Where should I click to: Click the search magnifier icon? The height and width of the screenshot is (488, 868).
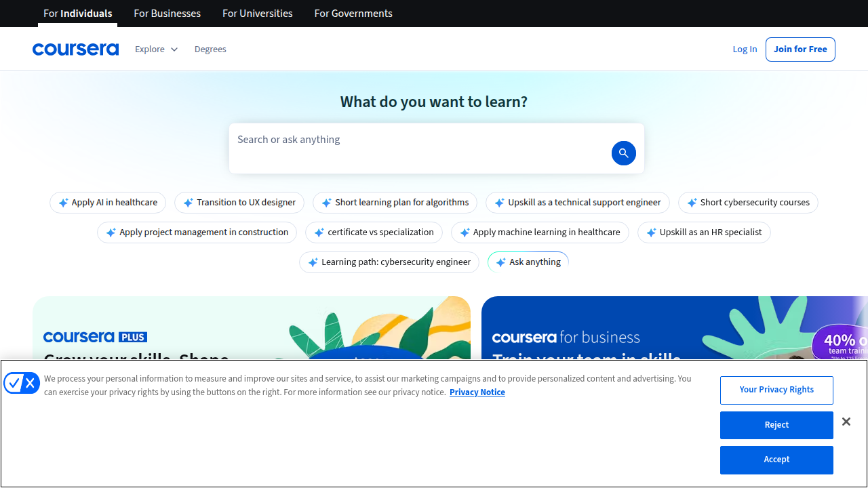[x=623, y=152]
